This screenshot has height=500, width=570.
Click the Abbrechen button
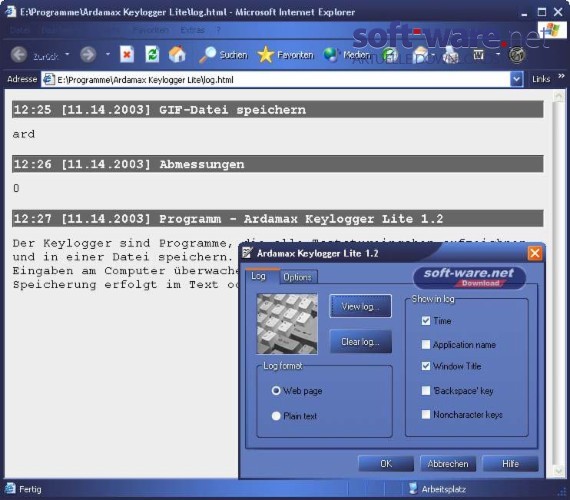point(448,464)
